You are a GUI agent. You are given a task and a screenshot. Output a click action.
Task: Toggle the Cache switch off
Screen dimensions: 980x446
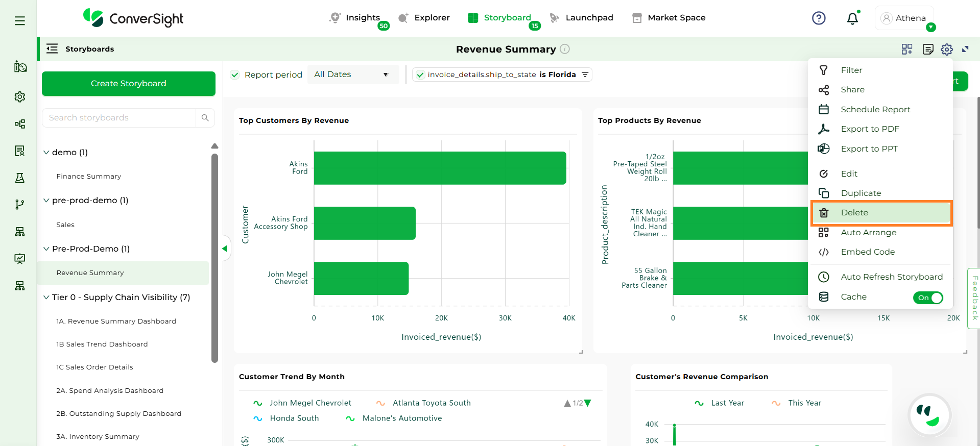point(928,298)
